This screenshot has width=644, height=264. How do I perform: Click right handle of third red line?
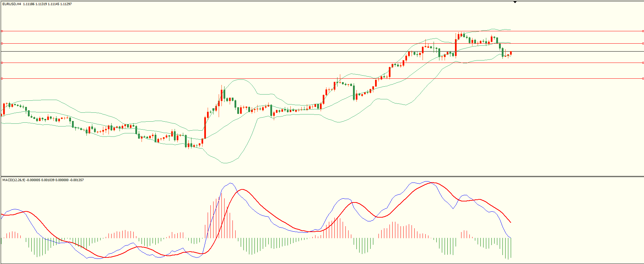[643, 63]
